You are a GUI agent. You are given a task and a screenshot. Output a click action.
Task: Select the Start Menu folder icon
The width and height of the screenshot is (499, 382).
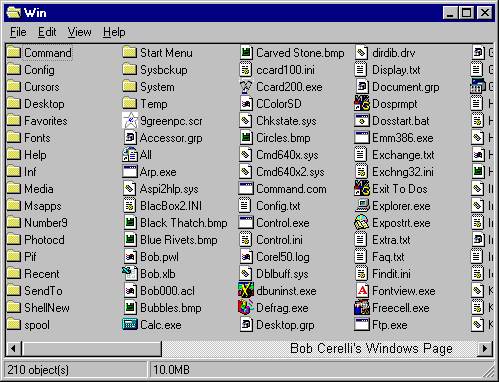[130, 52]
